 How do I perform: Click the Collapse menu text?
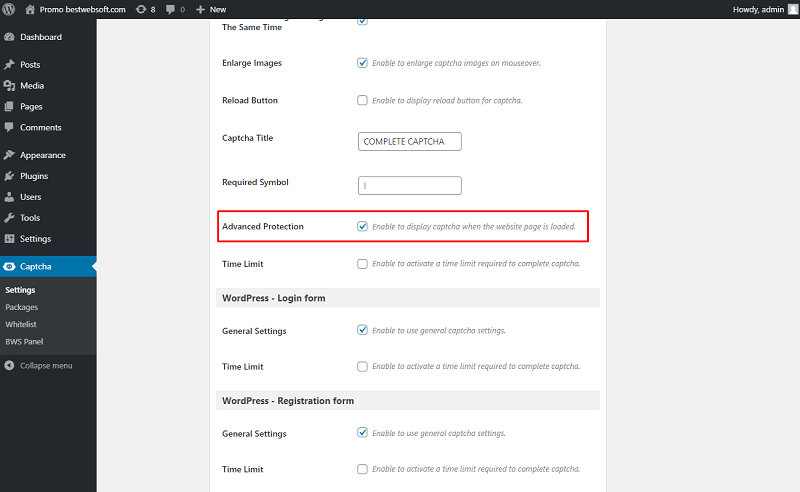point(46,365)
